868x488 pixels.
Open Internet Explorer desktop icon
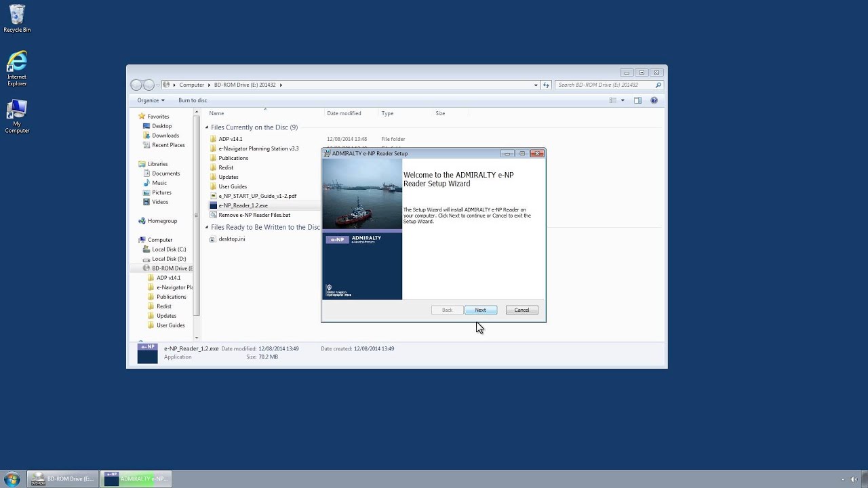(x=17, y=68)
